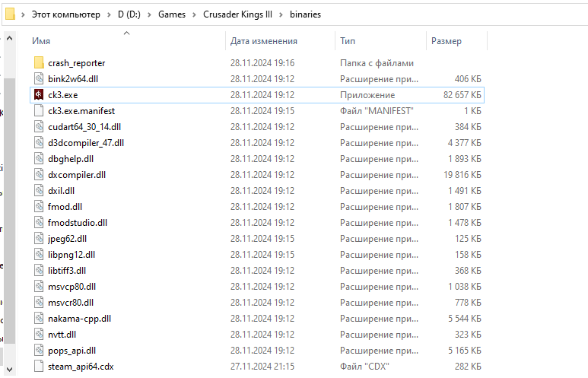The image size is (588, 378).
Task: Select the dxcompiler.dll file name
Action: (x=77, y=175)
